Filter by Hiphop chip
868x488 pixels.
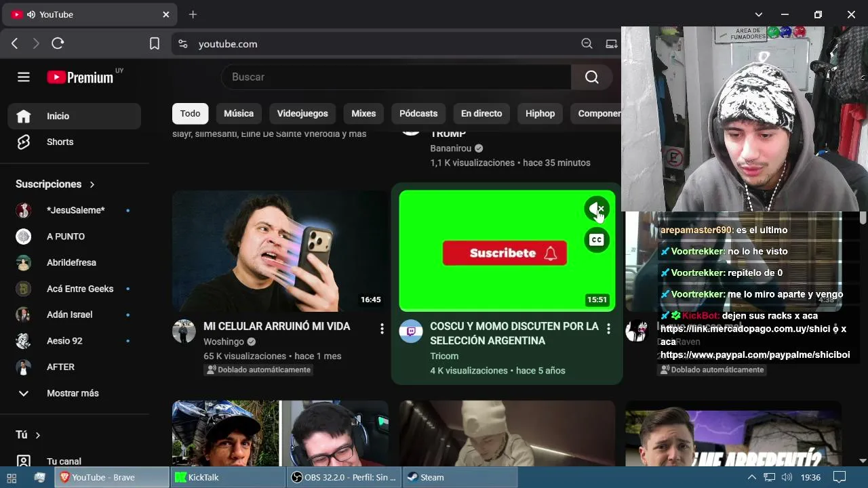click(540, 114)
